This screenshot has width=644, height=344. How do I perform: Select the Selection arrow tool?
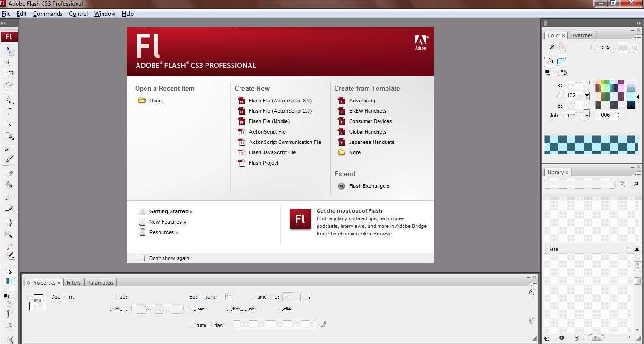tap(9, 50)
